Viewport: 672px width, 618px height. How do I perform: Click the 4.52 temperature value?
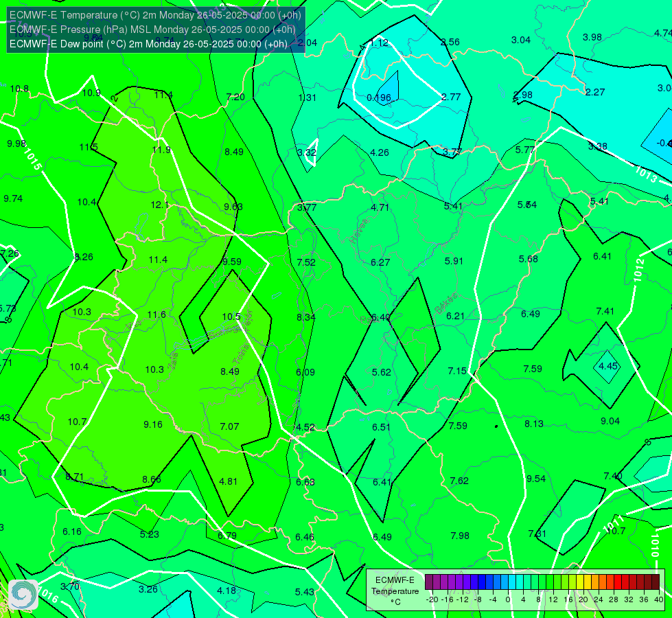(305, 428)
